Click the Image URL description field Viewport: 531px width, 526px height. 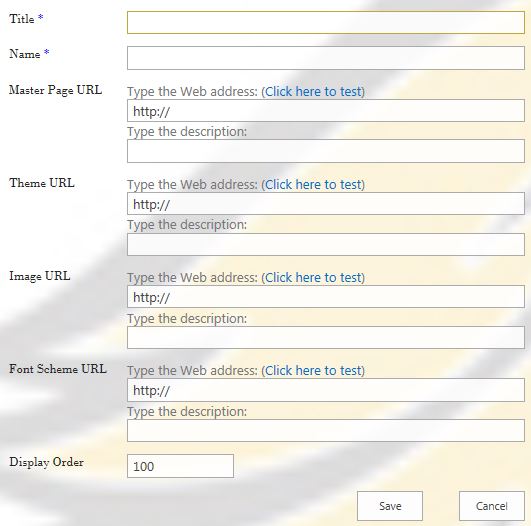[x=326, y=337]
